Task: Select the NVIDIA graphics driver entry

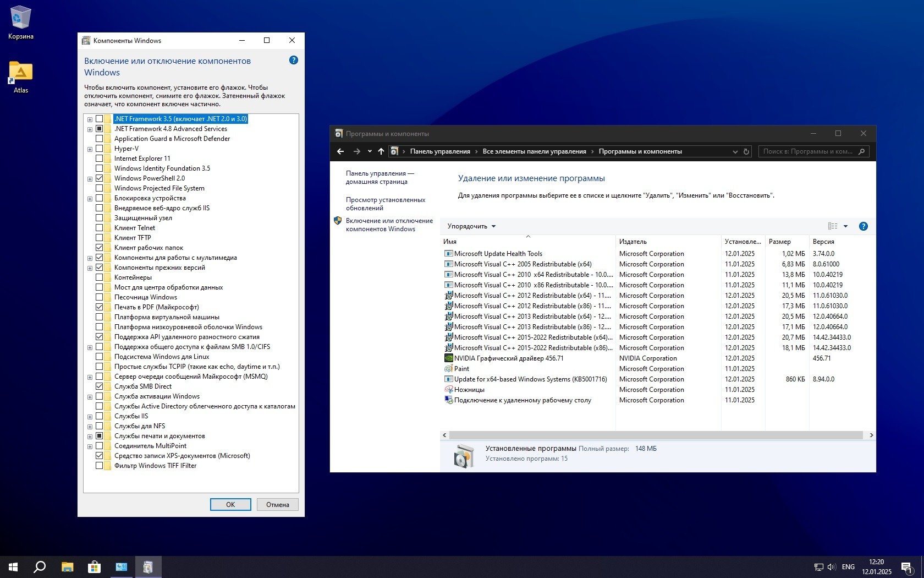Action: pos(508,358)
